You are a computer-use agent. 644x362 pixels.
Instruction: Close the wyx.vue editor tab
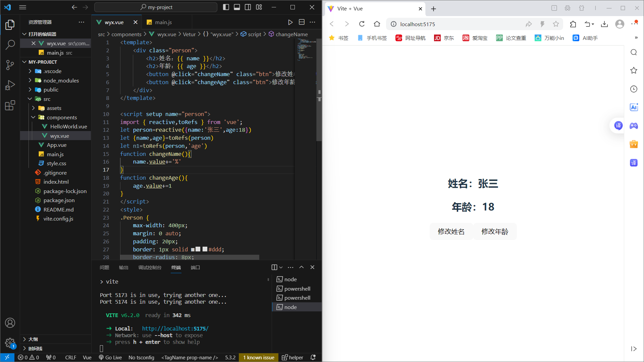click(136, 22)
